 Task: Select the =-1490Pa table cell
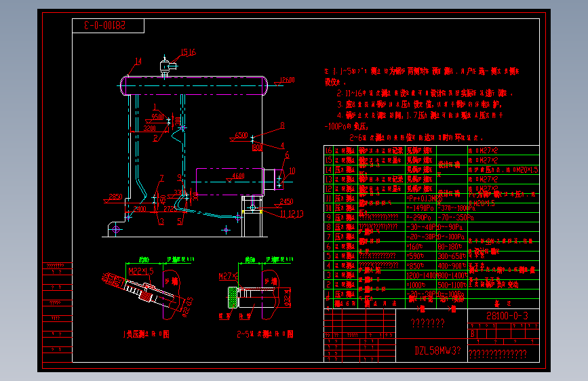(x=420, y=207)
